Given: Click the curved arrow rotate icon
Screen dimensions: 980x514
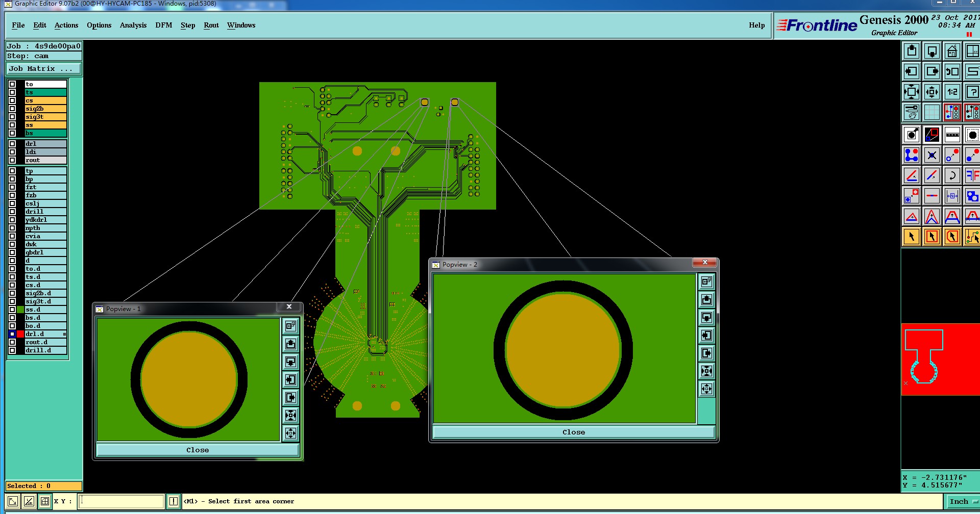Looking at the screenshot, I should [952, 175].
